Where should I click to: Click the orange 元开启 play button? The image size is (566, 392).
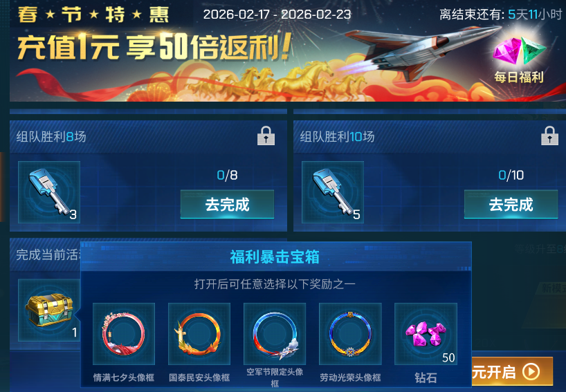pos(512,371)
